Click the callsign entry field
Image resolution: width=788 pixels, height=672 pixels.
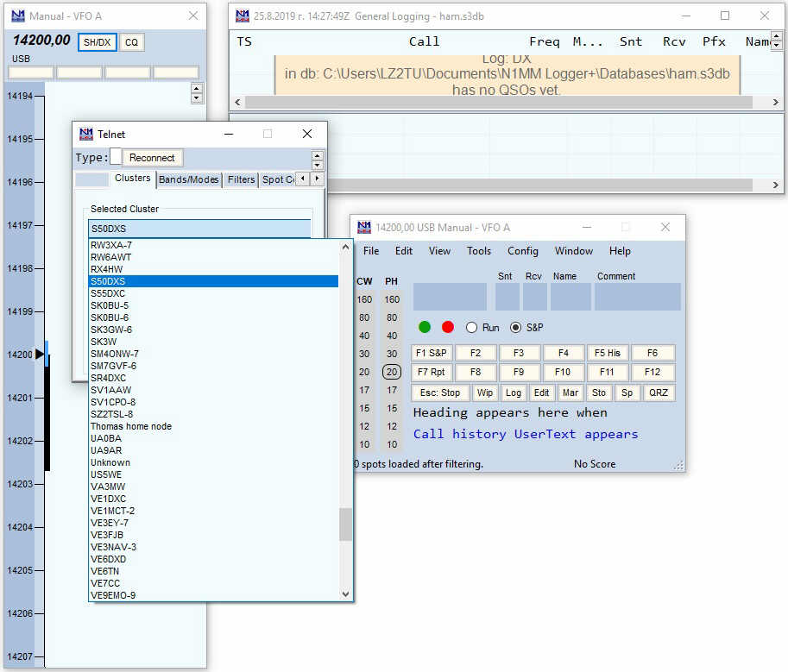point(450,297)
